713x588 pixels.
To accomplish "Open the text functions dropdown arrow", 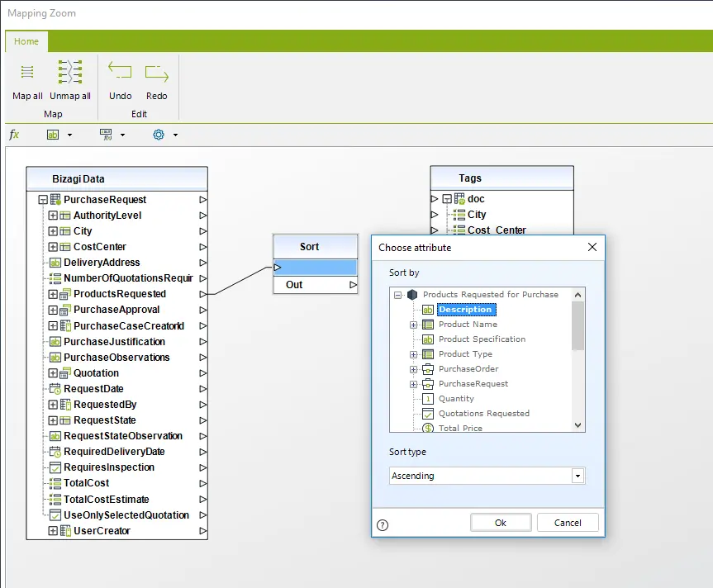I will (69, 135).
